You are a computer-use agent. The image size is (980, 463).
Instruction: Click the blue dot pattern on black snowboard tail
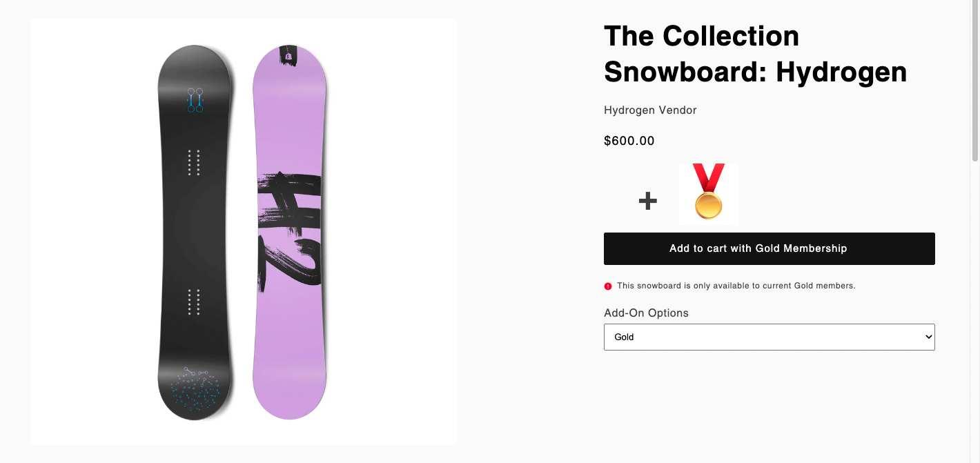pos(195,394)
